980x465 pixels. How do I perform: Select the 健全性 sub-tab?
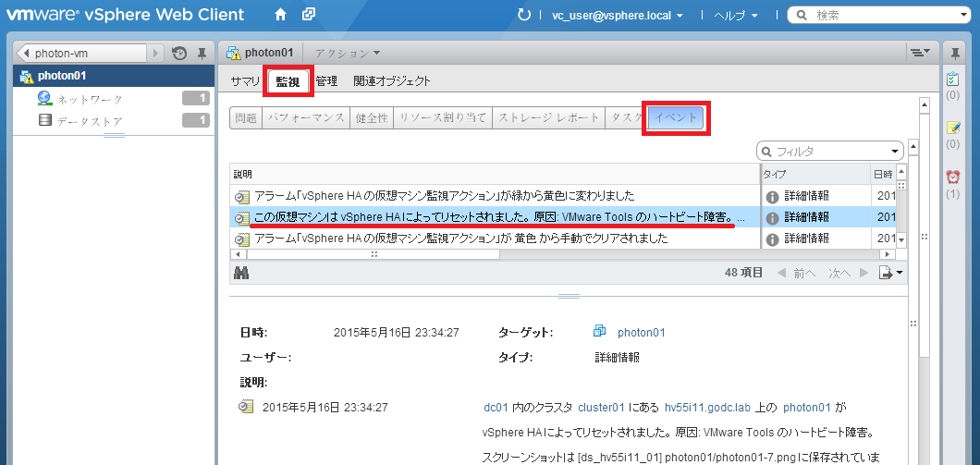pos(372,117)
